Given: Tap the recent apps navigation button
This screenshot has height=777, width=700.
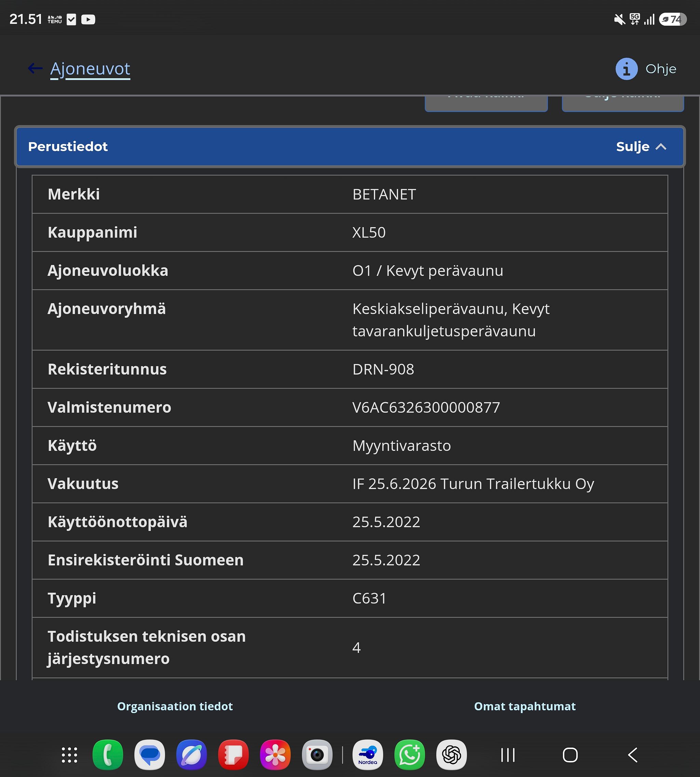Looking at the screenshot, I should (508, 755).
